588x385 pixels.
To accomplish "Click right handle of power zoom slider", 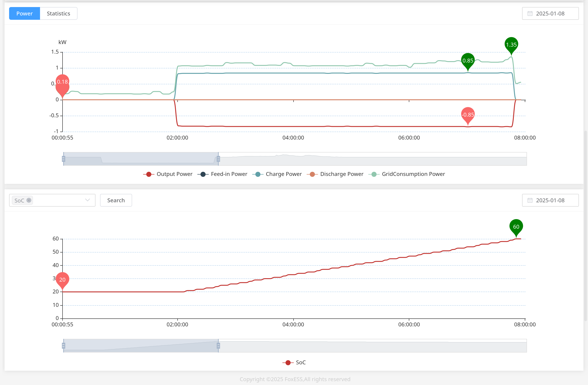I will pos(218,159).
